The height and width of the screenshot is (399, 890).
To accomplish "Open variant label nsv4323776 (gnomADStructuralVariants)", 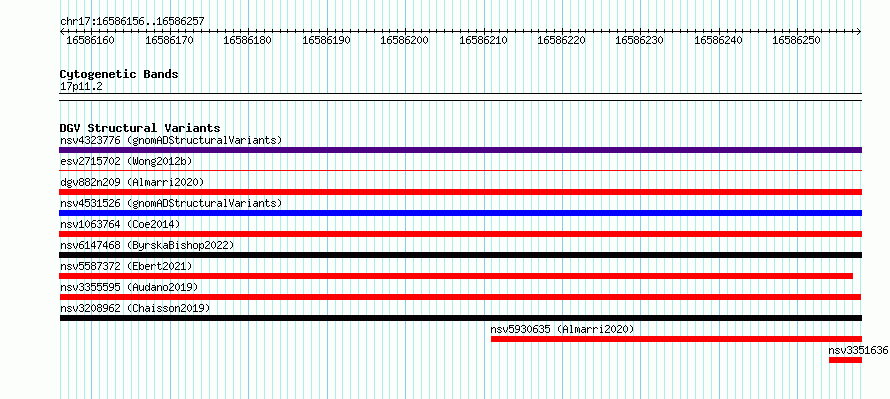I will (171, 140).
